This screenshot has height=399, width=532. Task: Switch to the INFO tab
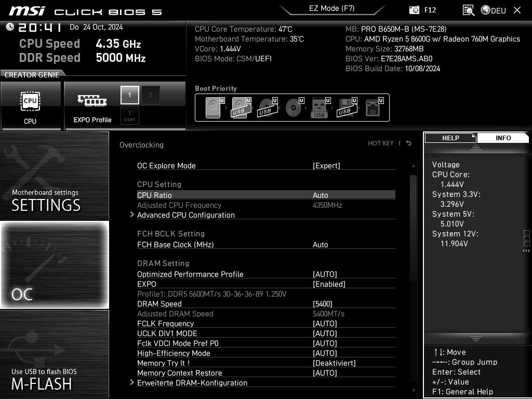(x=503, y=138)
